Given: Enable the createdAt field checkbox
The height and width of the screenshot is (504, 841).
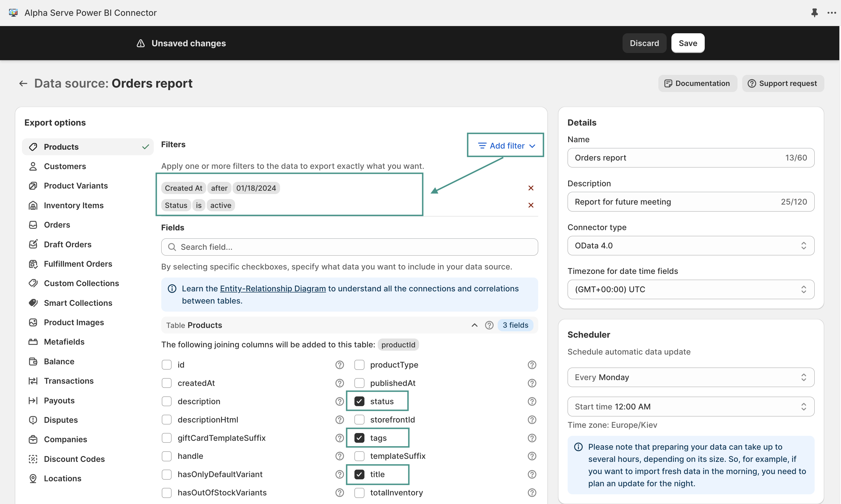Looking at the screenshot, I should 167,383.
